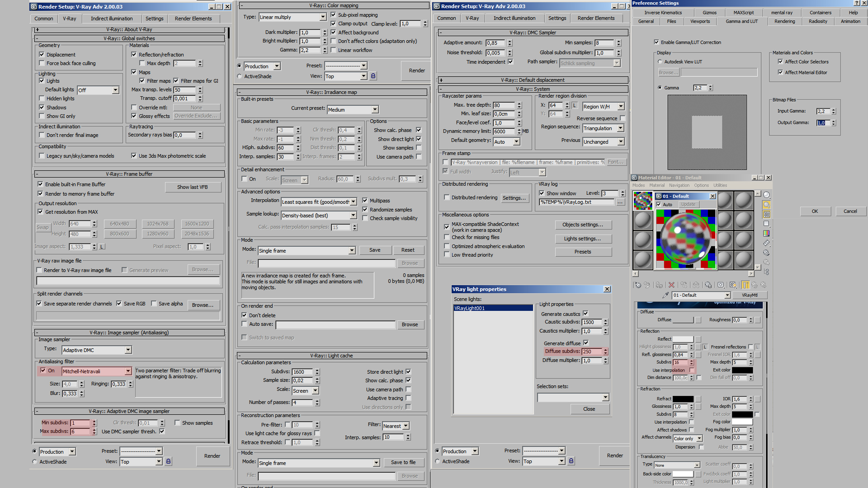The height and width of the screenshot is (488, 868).
Task: Toggle Show End Result icon
Action: pos(745,285)
